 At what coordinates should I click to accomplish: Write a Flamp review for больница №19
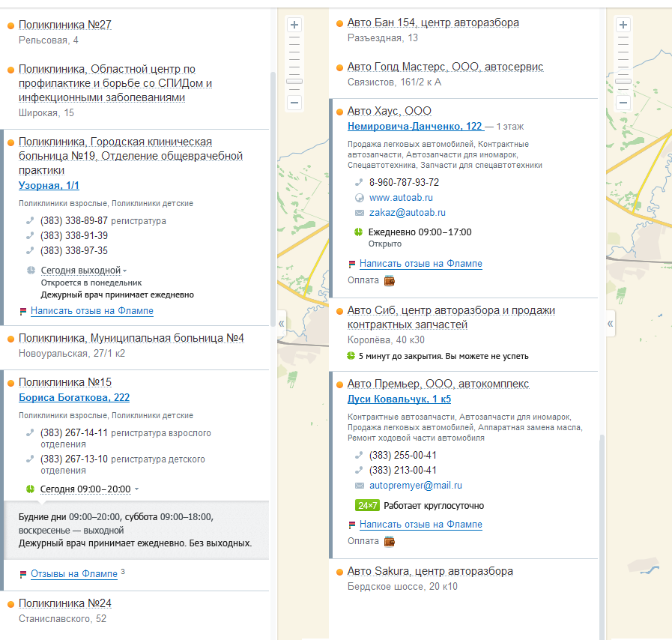pyautogui.click(x=91, y=311)
